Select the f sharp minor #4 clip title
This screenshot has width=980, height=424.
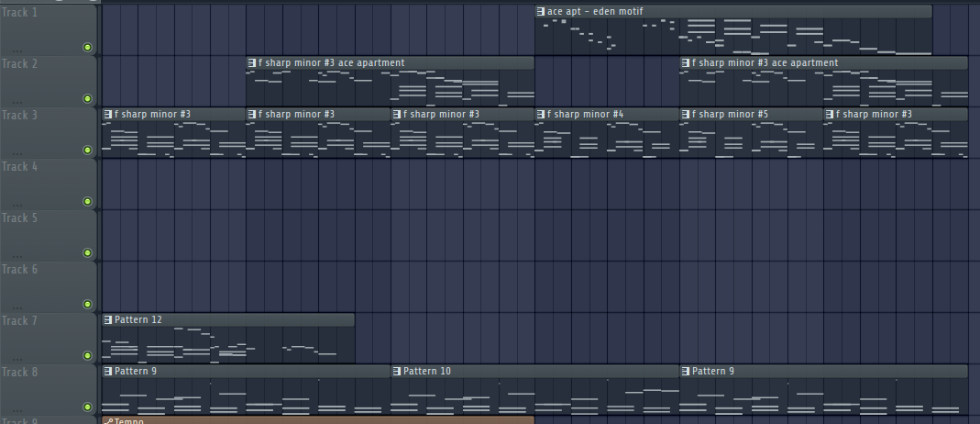point(586,115)
